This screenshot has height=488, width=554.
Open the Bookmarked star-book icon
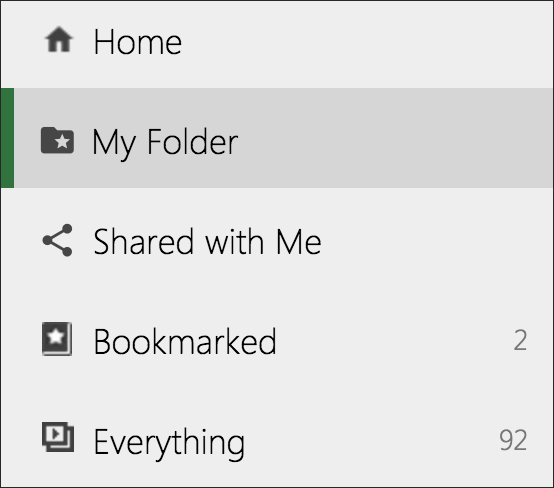pos(57,339)
